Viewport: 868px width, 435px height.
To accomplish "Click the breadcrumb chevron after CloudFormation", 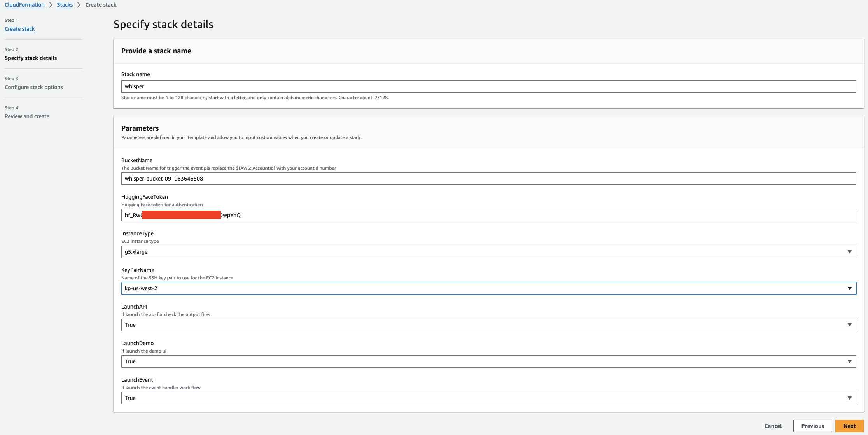I will click(x=51, y=5).
